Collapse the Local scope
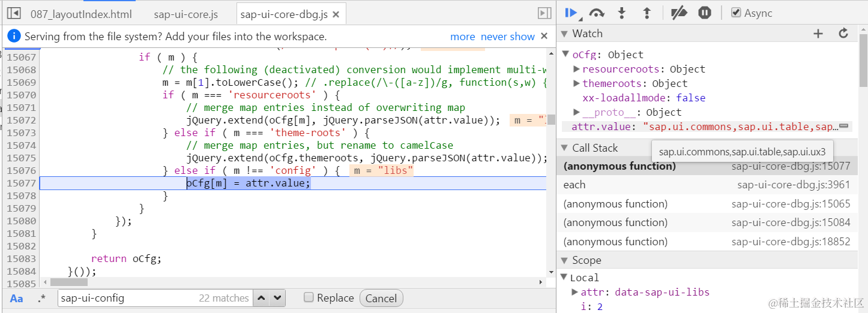The width and height of the screenshot is (868, 313). (x=564, y=278)
